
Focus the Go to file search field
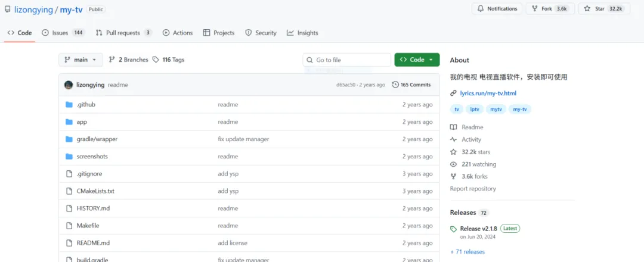point(346,60)
